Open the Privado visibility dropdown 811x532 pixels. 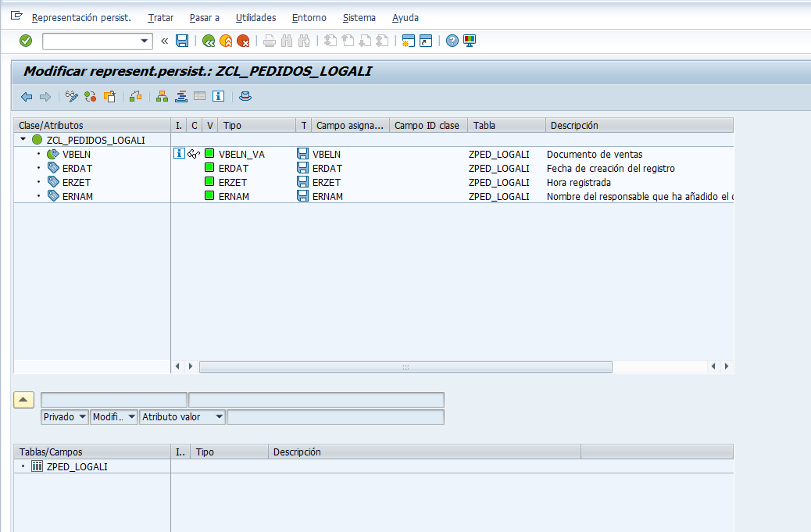pyautogui.click(x=65, y=417)
